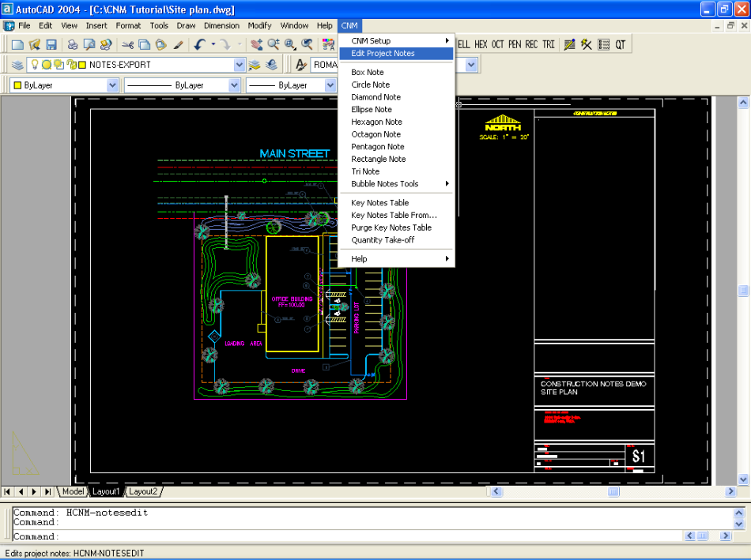Switch to the Model tab
The image size is (751, 560).
(x=73, y=491)
